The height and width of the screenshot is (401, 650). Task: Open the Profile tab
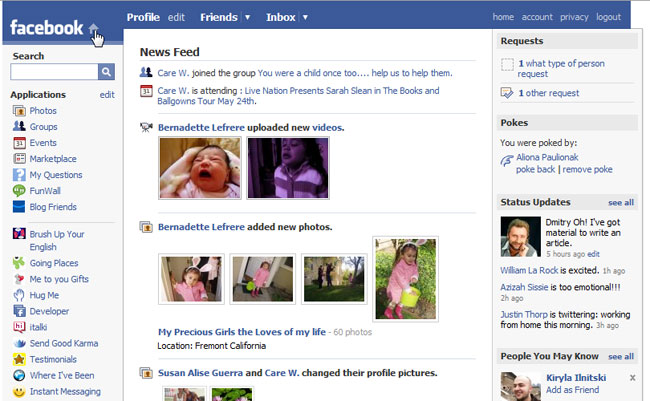coord(143,17)
